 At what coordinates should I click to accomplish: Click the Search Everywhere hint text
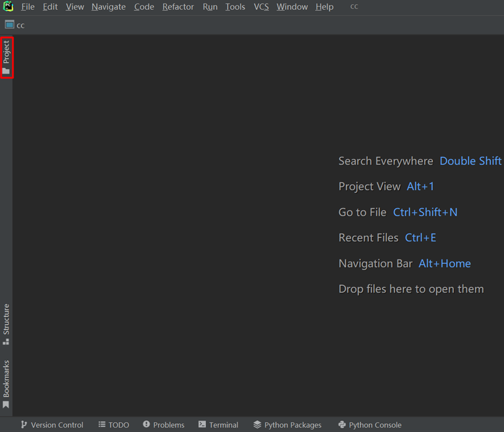point(386,161)
